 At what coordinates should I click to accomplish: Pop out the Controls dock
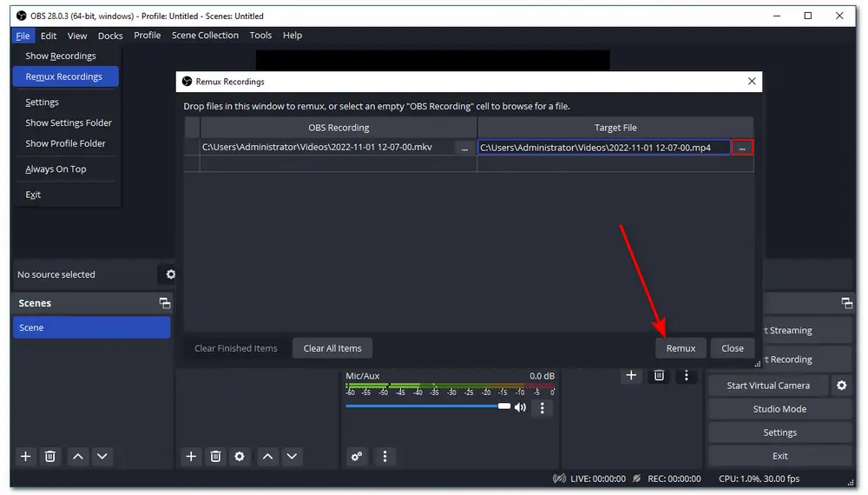(x=846, y=303)
